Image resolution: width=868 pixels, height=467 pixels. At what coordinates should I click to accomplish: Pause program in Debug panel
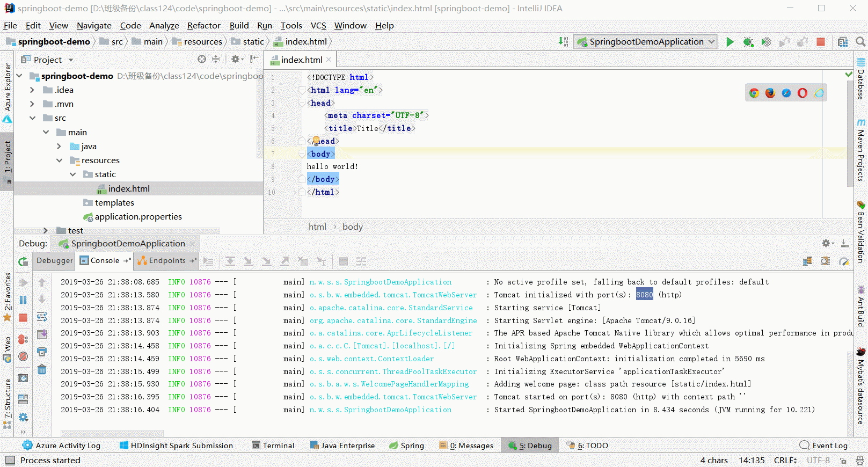click(23, 300)
